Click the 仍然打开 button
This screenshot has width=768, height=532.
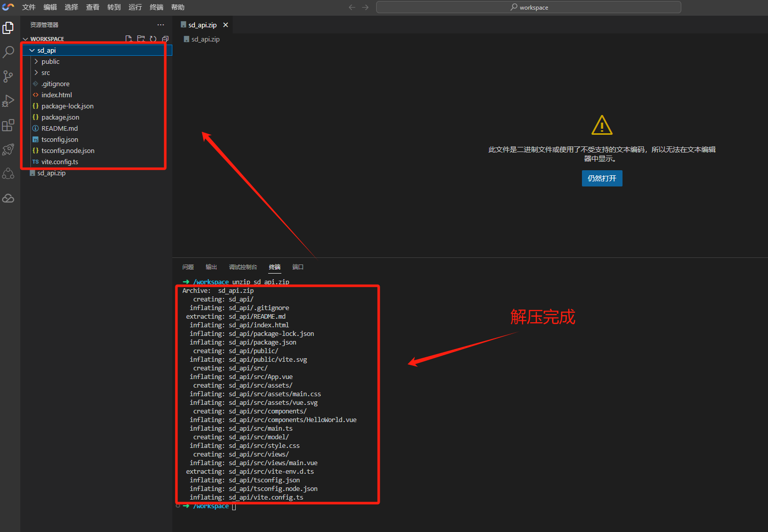[602, 178]
